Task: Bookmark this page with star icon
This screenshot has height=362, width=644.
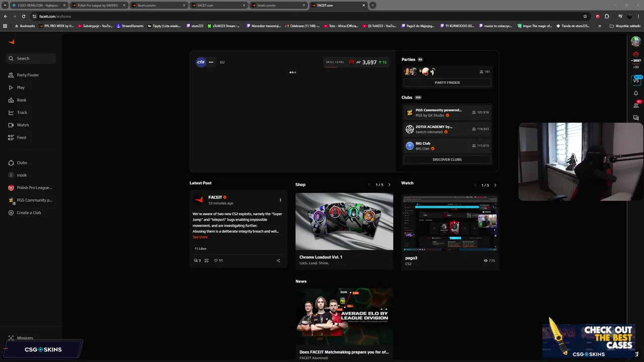Action: click(585, 16)
